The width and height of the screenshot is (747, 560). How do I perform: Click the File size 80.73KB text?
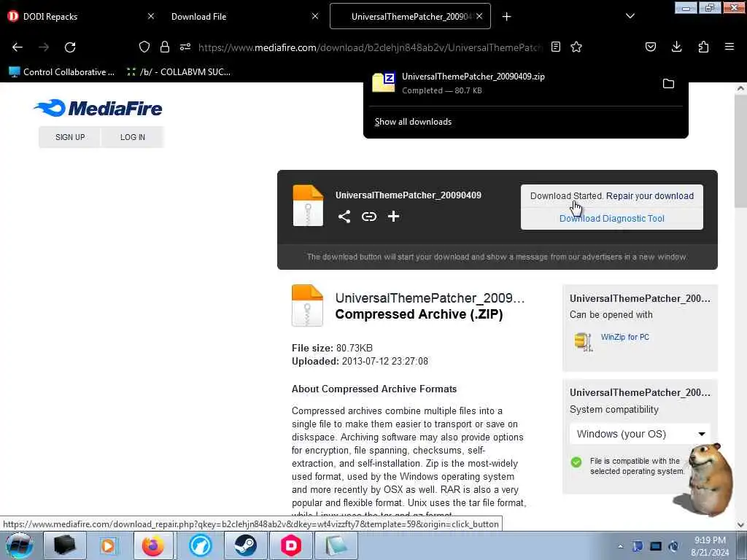(332, 348)
